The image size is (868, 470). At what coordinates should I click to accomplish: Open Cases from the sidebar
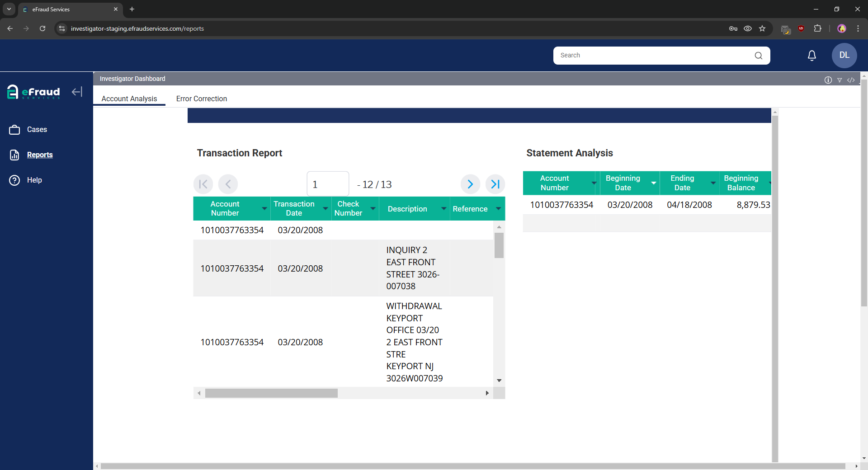click(37, 130)
